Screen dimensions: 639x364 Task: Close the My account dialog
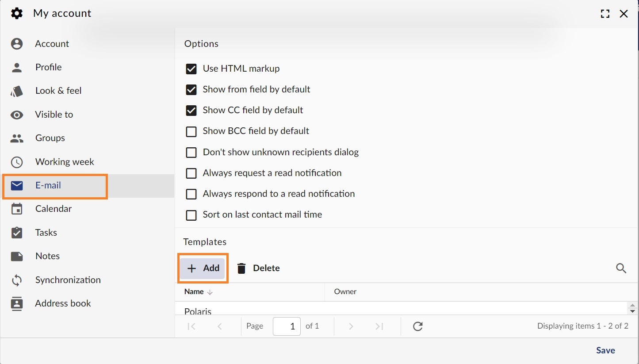(x=624, y=14)
